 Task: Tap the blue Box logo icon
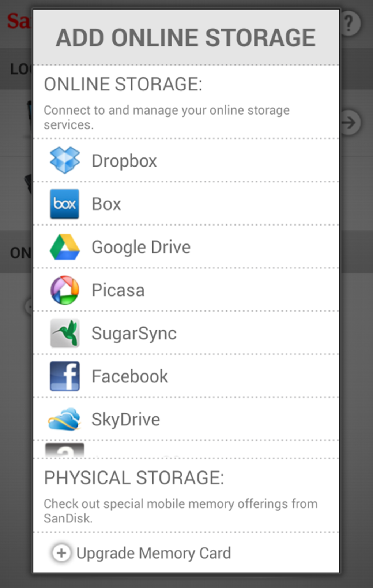click(64, 204)
